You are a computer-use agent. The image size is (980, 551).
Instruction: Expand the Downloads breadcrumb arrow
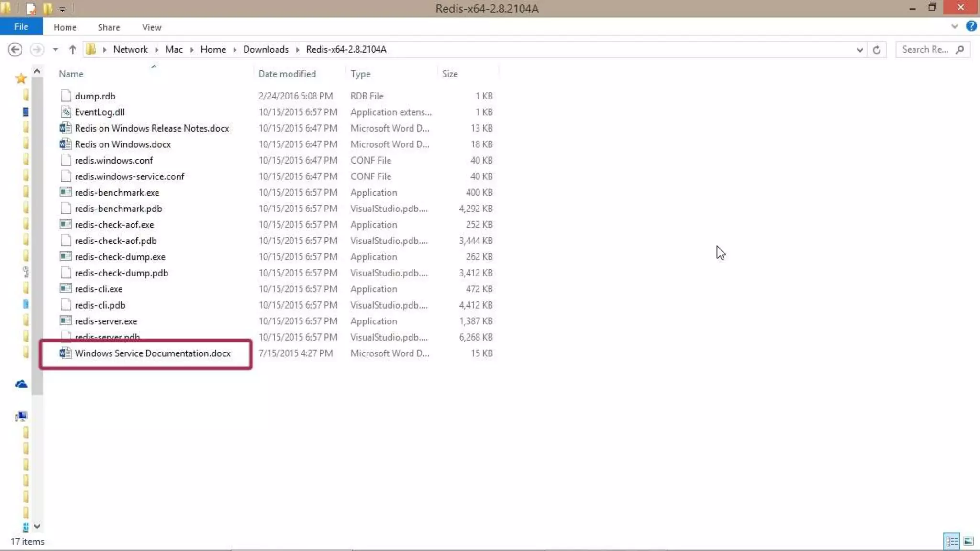pos(297,49)
